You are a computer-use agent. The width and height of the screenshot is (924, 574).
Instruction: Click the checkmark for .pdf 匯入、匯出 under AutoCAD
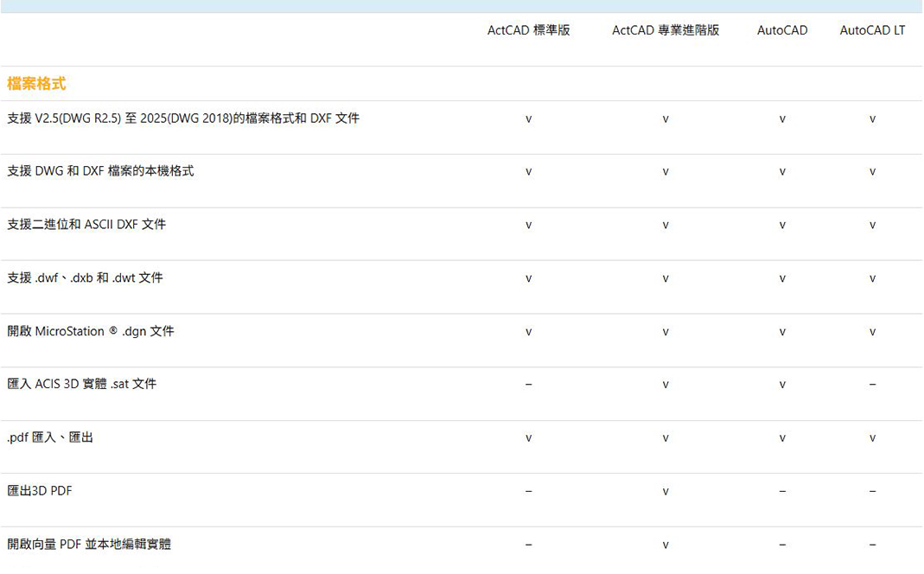coord(781,437)
